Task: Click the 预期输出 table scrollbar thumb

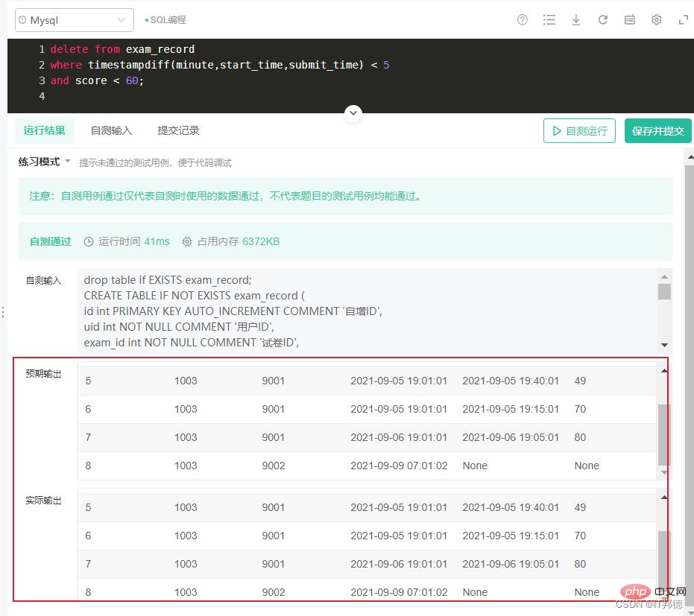Action: [663, 434]
